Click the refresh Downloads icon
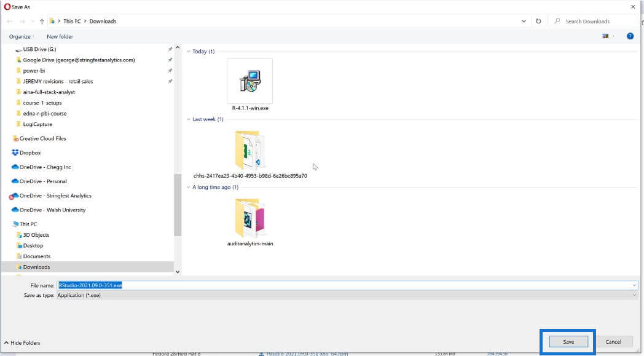 click(x=538, y=22)
